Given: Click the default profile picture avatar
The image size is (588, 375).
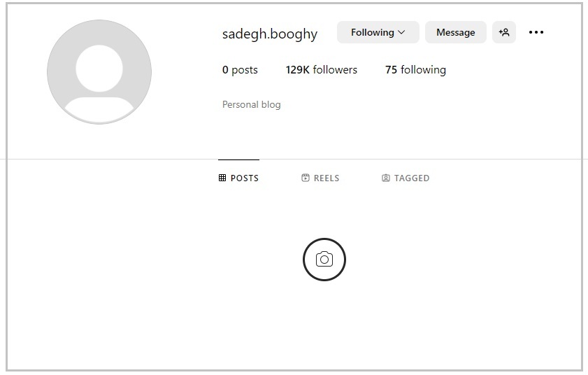Looking at the screenshot, I should pyautogui.click(x=99, y=71).
